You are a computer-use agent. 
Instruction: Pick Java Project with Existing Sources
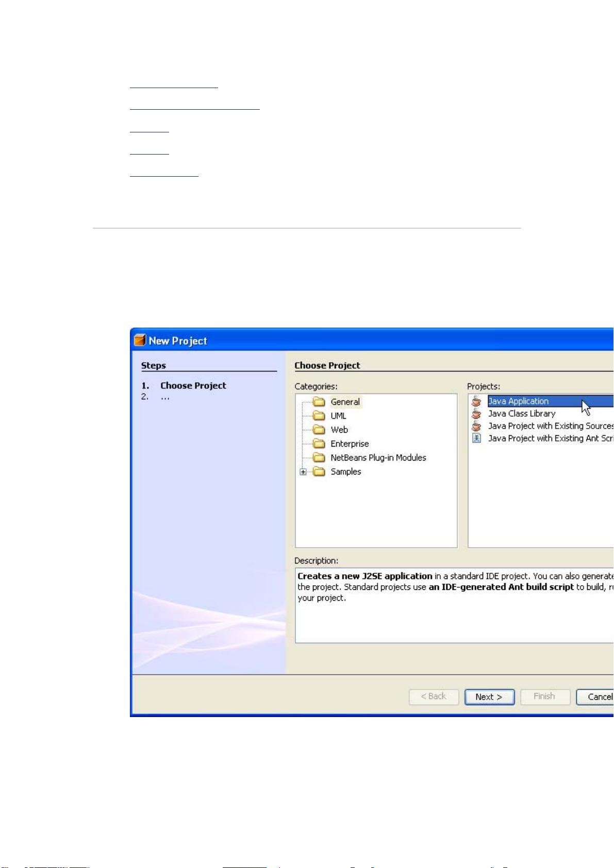[542, 426]
